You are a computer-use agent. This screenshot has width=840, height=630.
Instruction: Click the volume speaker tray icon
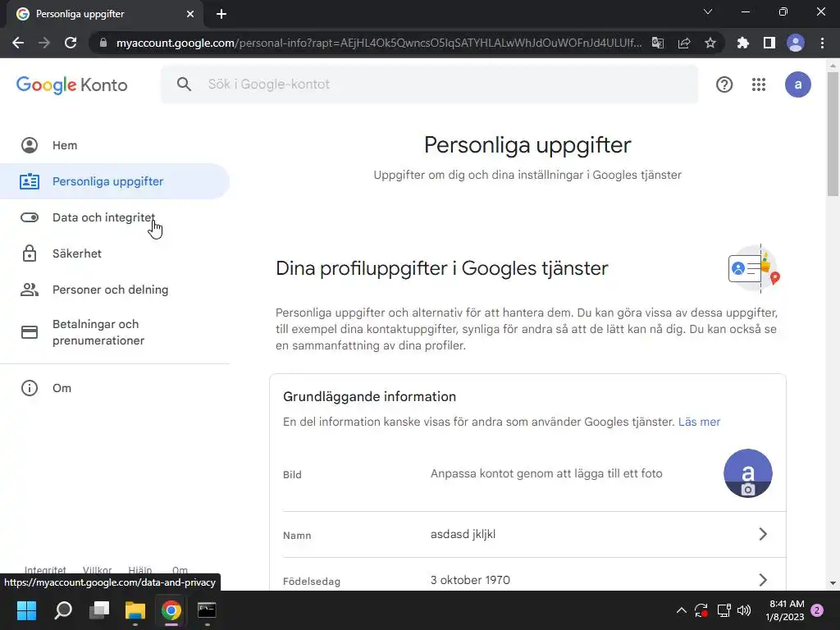point(744,610)
